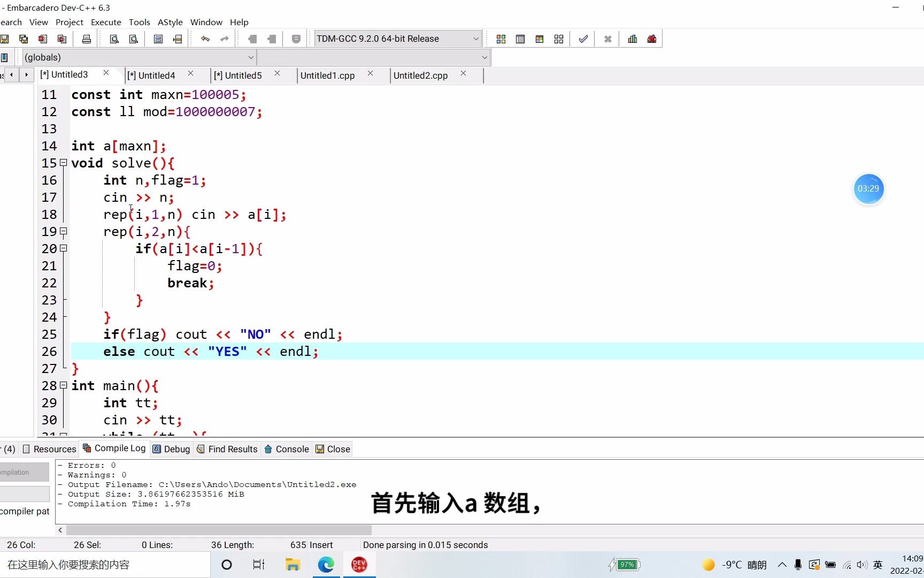
Task: Close the Compile Log panel
Action: 332,449
